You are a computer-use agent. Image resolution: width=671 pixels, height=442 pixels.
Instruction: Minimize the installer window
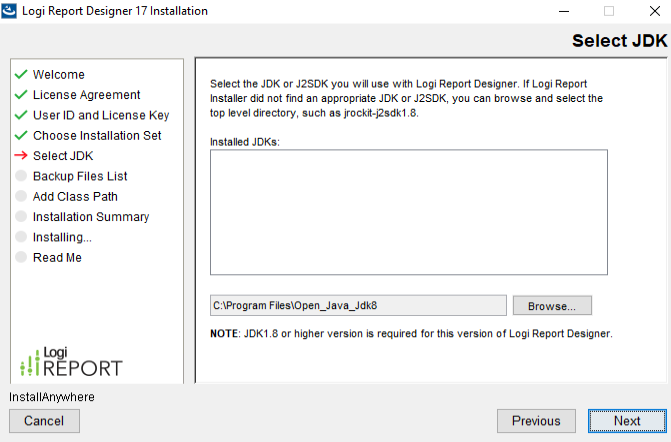click(x=563, y=11)
